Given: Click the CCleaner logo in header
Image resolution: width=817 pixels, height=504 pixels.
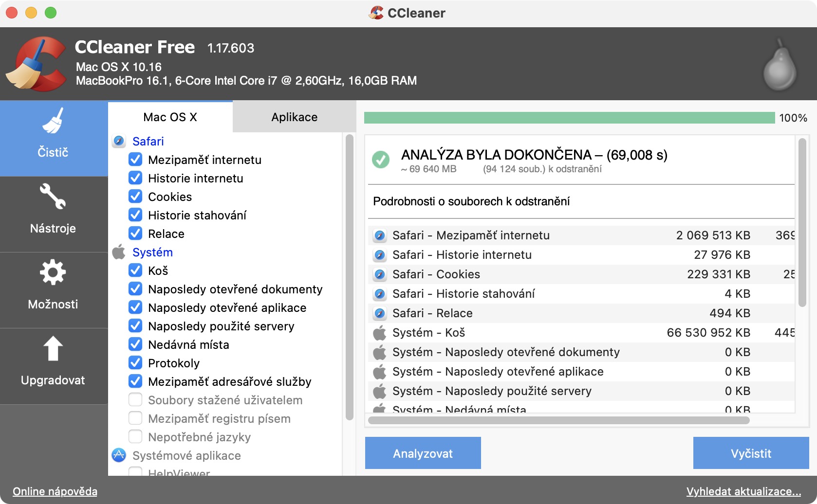Looking at the screenshot, I should [37, 64].
